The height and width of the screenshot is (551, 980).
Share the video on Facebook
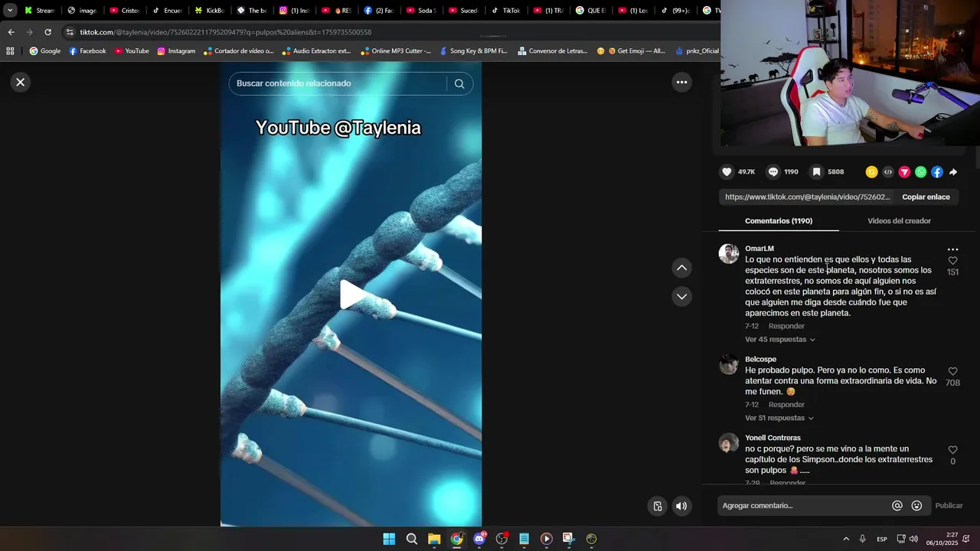click(x=937, y=172)
